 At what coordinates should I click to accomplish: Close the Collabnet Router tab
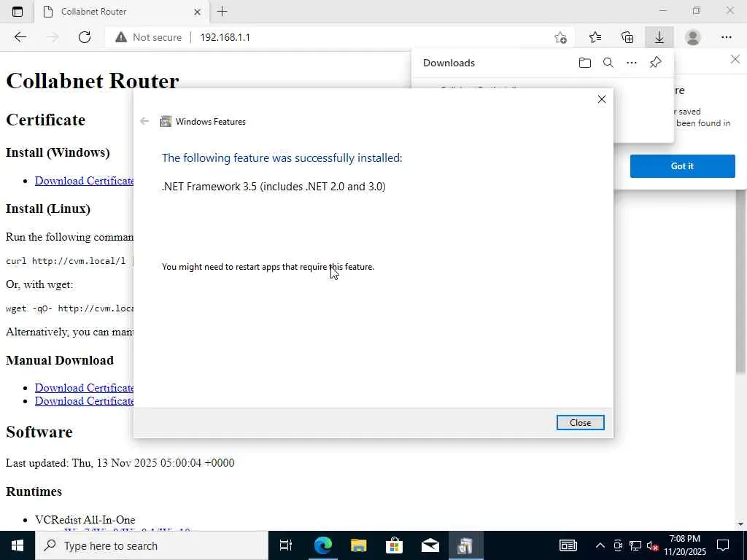(x=197, y=12)
